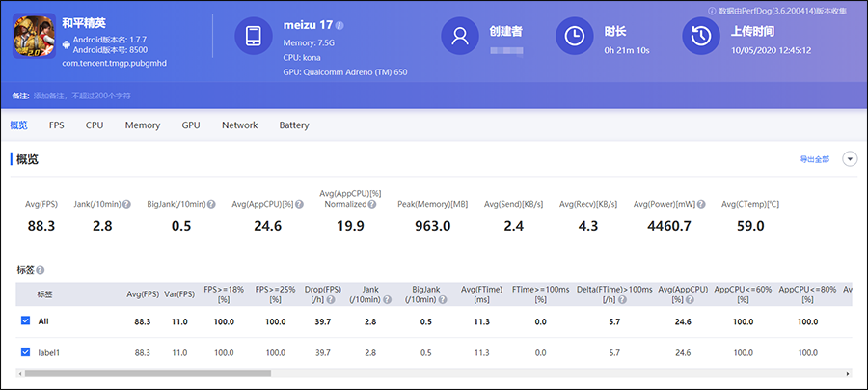Uncheck the label1 row checkbox
The image size is (868, 390).
click(26, 353)
